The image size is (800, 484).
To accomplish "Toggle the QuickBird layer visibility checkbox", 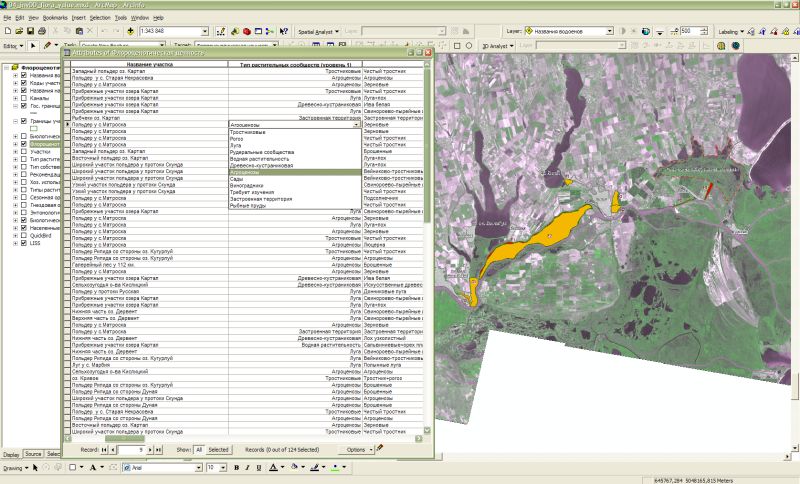I will (23, 234).
